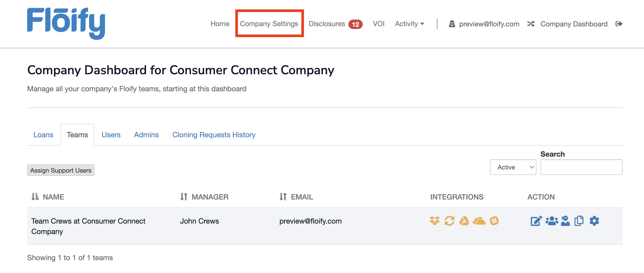Open team members group icon
The image size is (644, 273).
pos(552,221)
